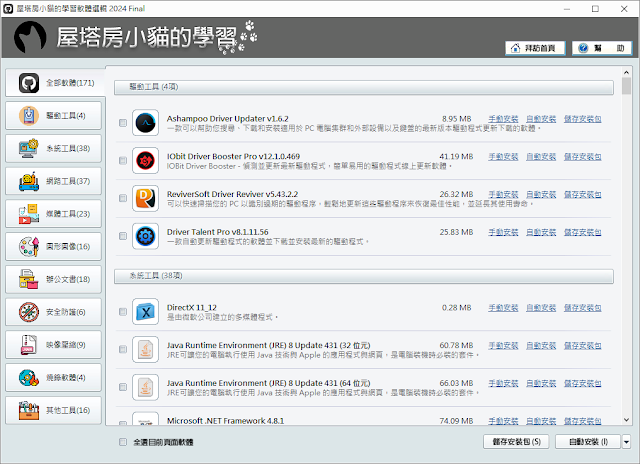Viewport: 640px width, 464px height.
Task: Click the 燒錄軟體 disc icon
Action: [x=29, y=377]
